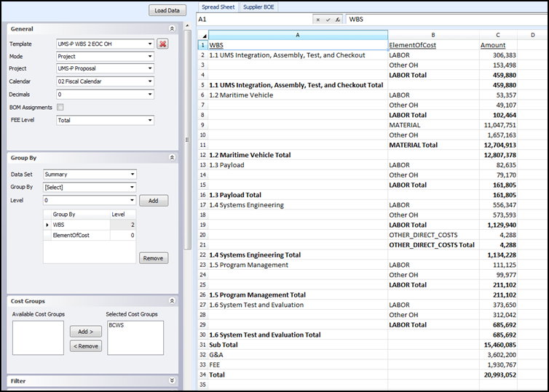Click panel splitter grip handle

[188, 140]
